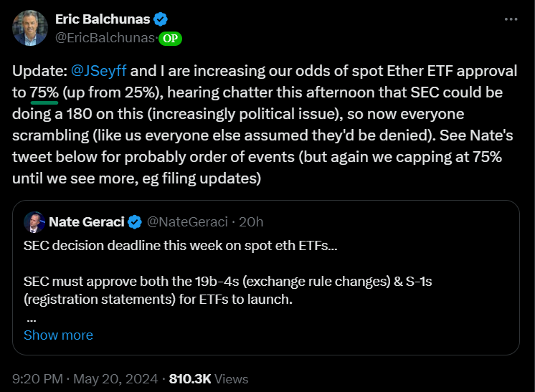
Task: Open the @NateGeraci handle
Action: (187, 222)
